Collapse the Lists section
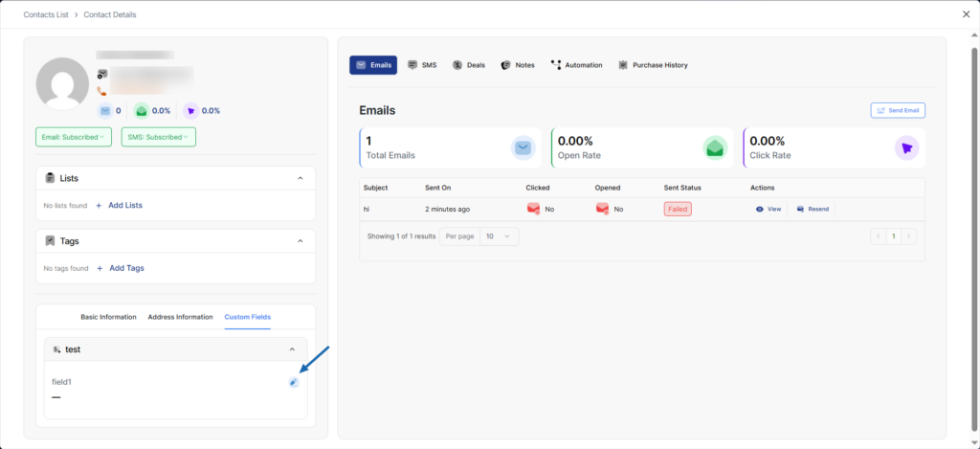The width and height of the screenshot is (980, 449). 300,178
